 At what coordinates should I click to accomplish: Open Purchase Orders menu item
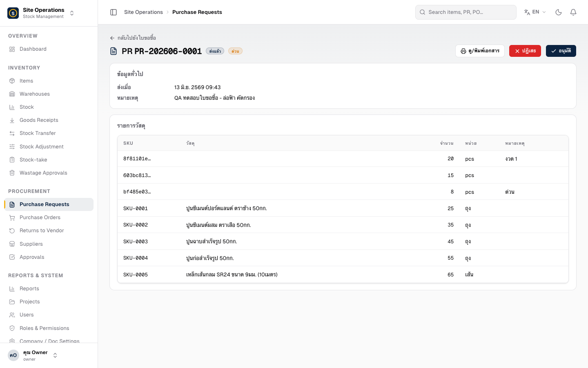click(x=49, y=218)
